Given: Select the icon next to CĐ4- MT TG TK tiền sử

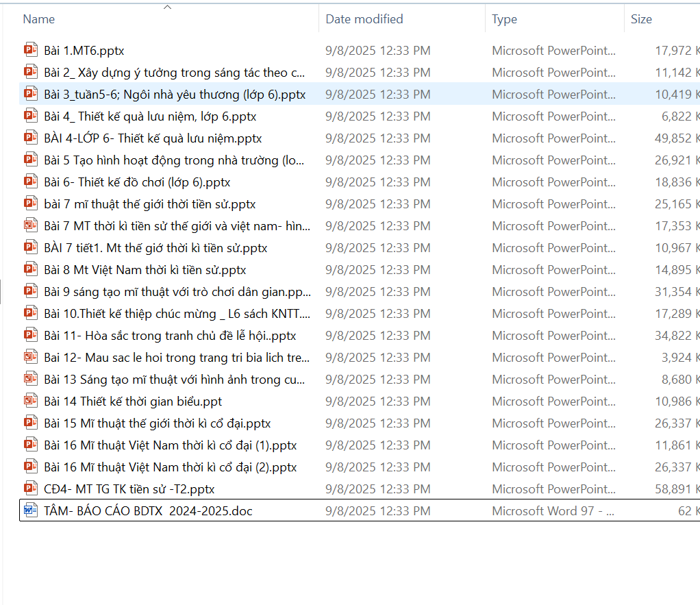Looking at the screenshot, I should [x=30, y=489].
